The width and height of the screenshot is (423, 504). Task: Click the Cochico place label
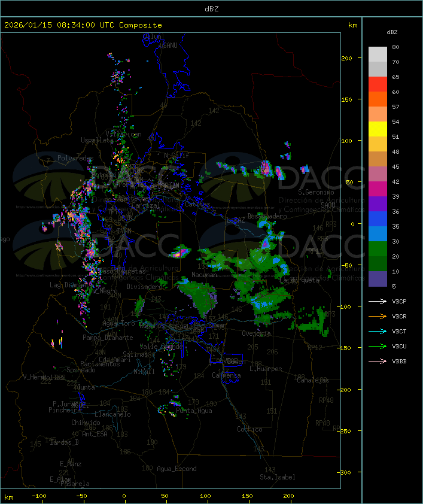249,429
